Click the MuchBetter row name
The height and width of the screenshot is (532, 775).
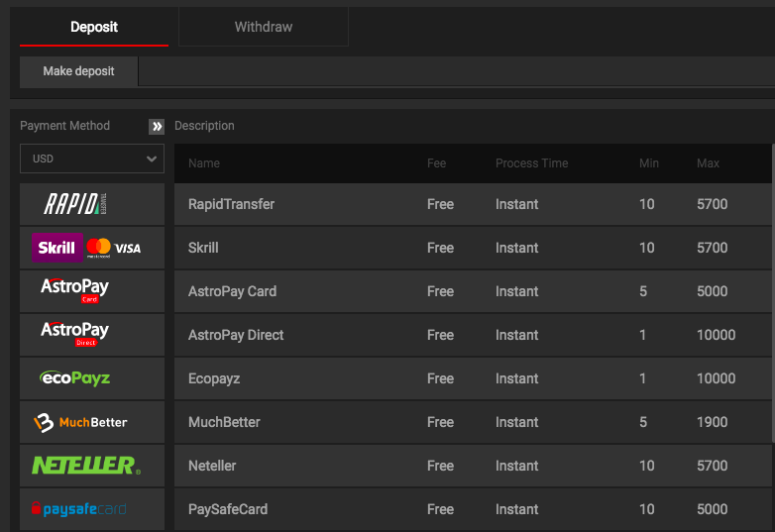[x=224, y=422]
